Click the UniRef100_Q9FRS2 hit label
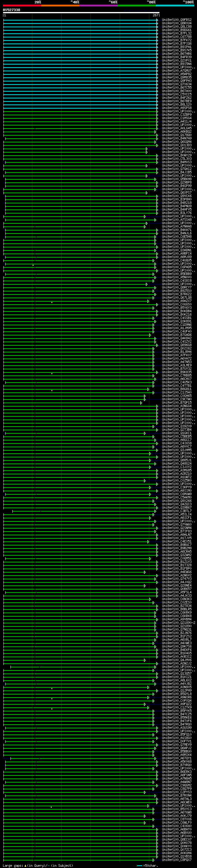Screen dimensions: 197x868 [x=176, y=20]
